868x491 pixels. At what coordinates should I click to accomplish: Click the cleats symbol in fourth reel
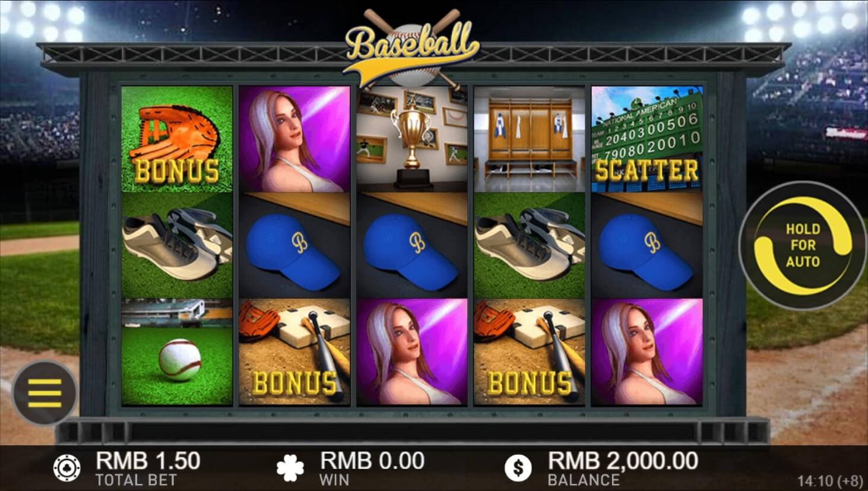[x=530, y=245]
